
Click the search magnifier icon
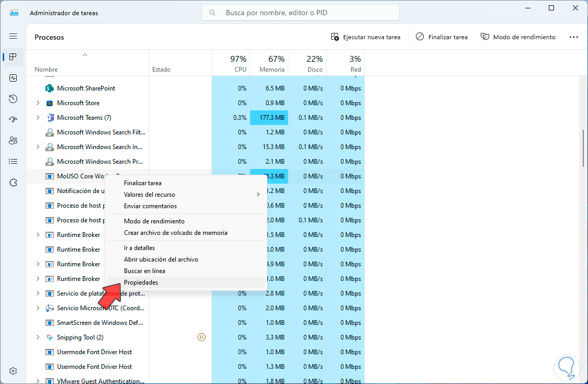point(212,13)
